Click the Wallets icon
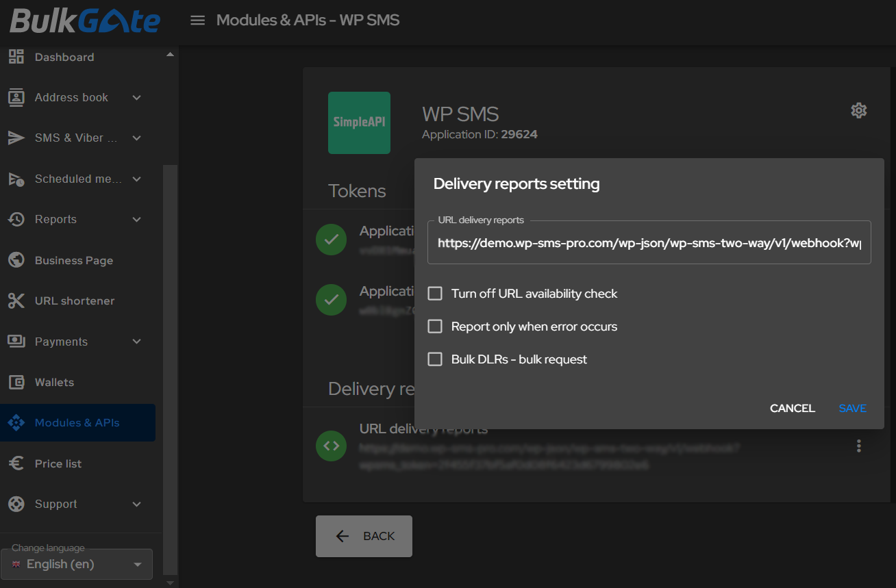This screenshot has height=588, width=896. click(16, 382)
